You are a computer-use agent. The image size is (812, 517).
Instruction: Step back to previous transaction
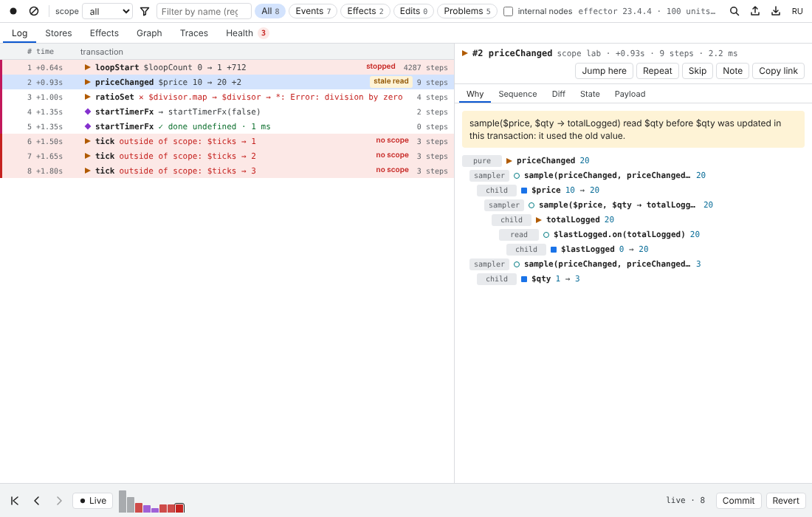[37, 501]
